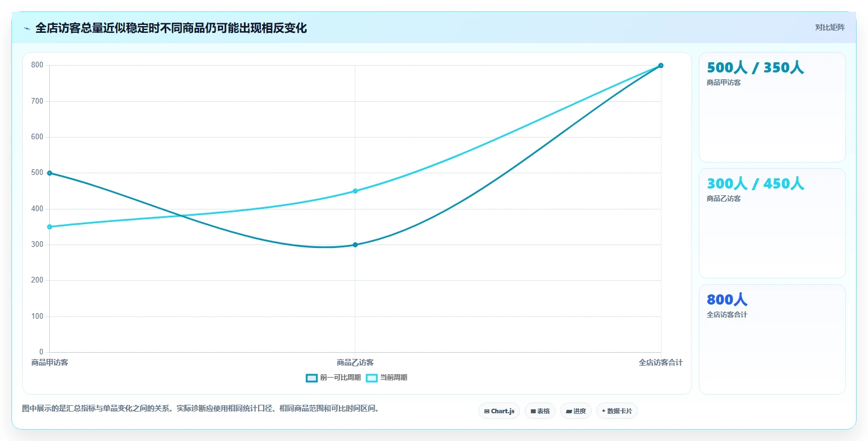
Task: Click the 450 data point on 商品乙访客
Action: click(x=355, y=191)
